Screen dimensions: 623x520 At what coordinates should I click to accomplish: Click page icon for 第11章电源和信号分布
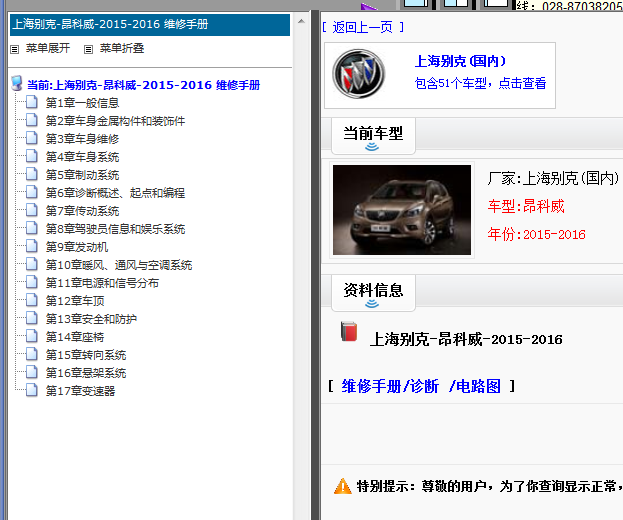click(x=32, y=282)
